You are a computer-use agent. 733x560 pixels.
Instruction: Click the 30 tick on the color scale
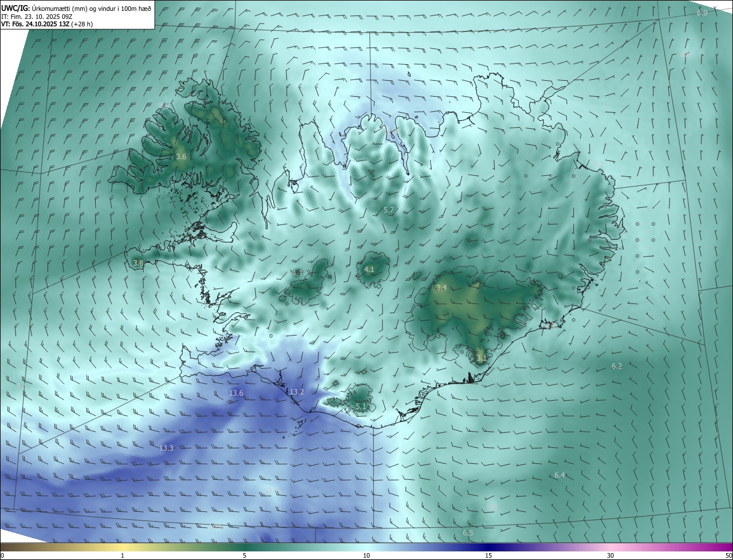[610, 555]
